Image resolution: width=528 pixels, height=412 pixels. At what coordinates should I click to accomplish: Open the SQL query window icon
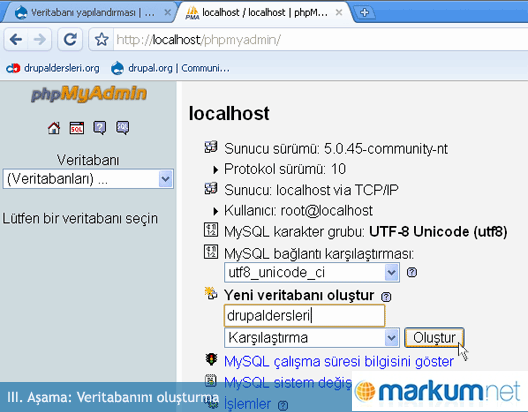point(77,128)
